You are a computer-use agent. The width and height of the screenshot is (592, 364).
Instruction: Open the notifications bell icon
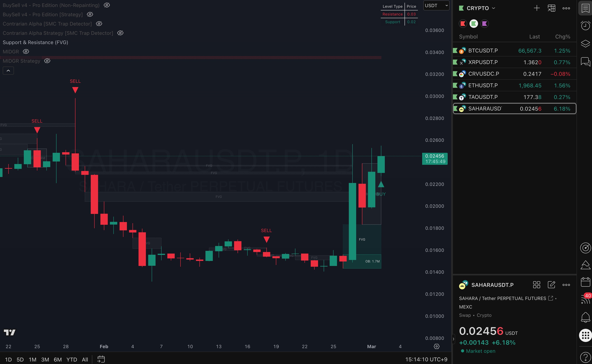click(x=585, y=317)
